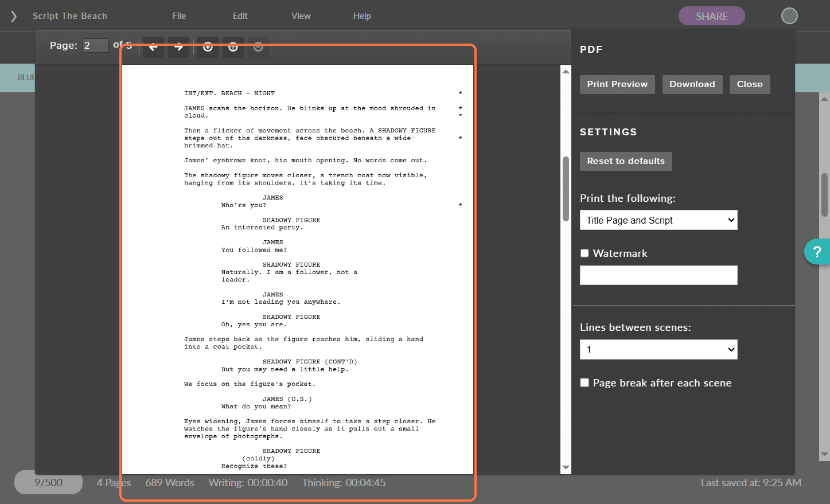Advance to the next page with the forward arrow
This screenshot has height=504, width=830.
pyautogui.click(x=178, y=46)
